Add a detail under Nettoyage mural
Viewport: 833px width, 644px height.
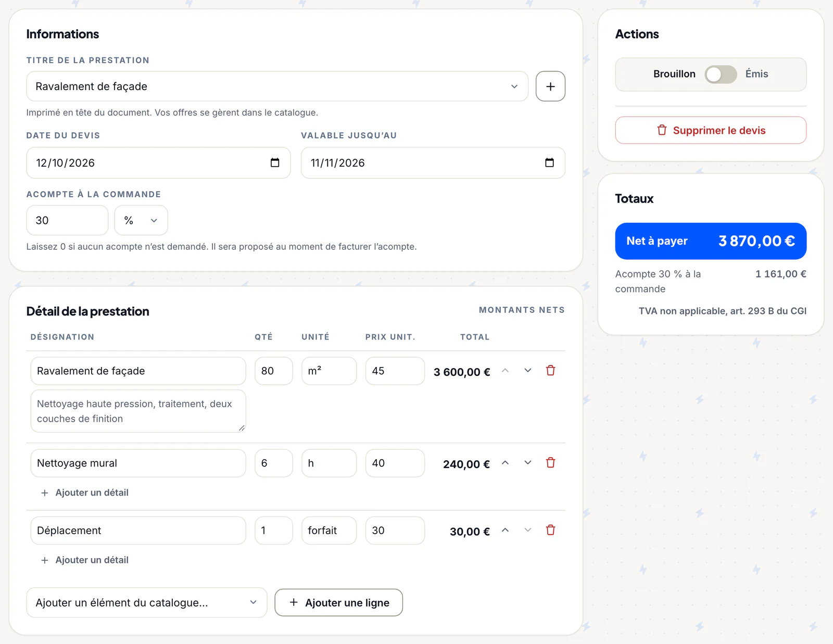click(x=85, y=493)
